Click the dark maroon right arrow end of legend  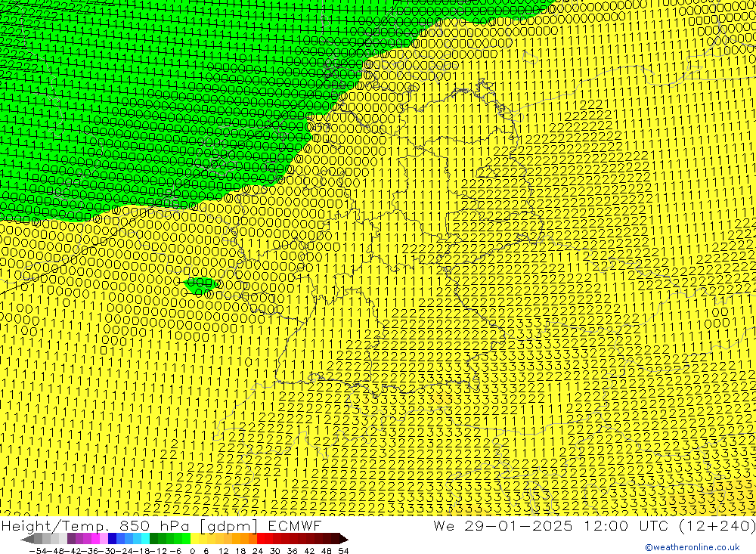point(344,539)
